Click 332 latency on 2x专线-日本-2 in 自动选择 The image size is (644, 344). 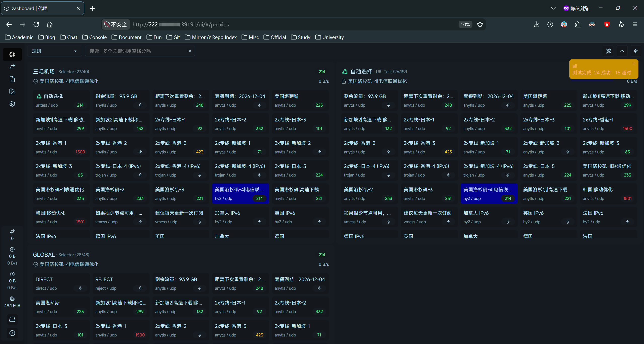pos(508,128)
